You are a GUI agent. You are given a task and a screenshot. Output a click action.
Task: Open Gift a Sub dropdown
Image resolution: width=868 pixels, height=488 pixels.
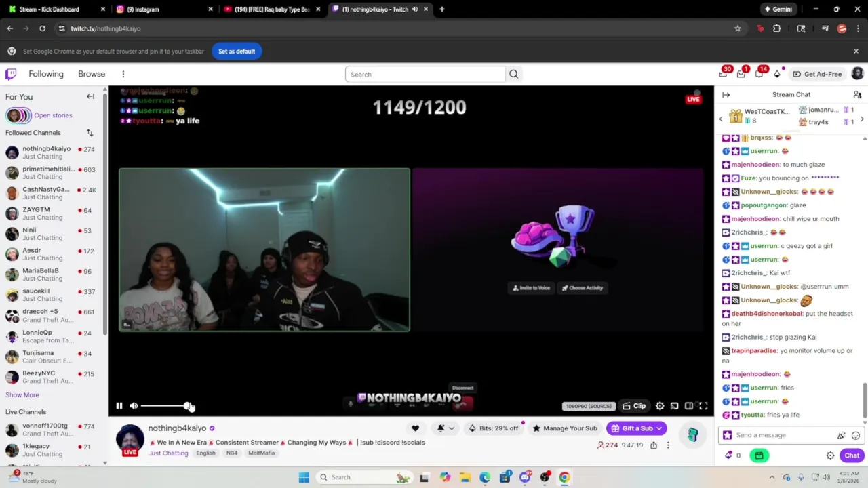[636, 428]
